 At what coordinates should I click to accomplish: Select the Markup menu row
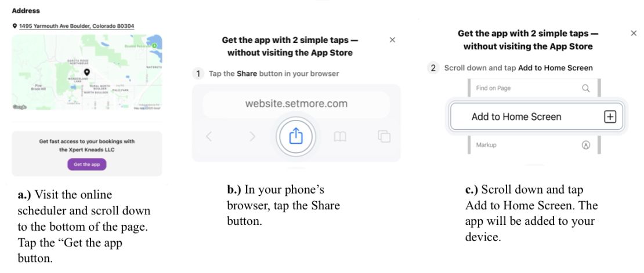534,145
